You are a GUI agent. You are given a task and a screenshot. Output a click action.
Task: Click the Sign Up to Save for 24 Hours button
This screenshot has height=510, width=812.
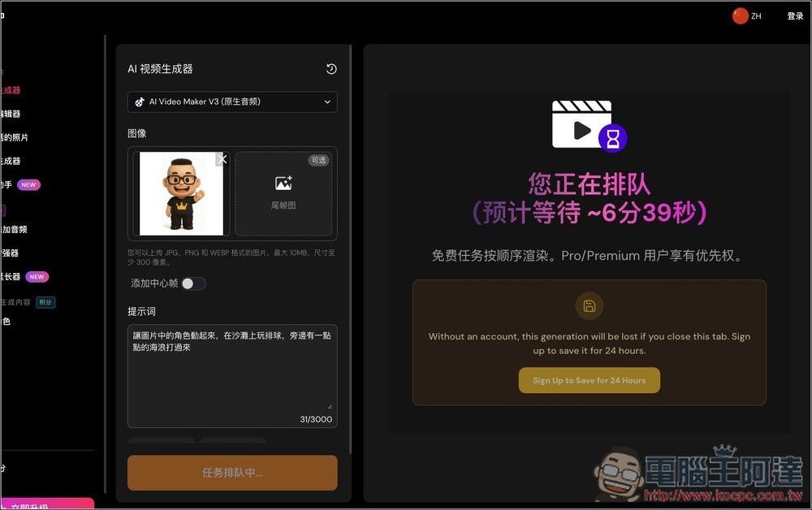tap(589, 380)
